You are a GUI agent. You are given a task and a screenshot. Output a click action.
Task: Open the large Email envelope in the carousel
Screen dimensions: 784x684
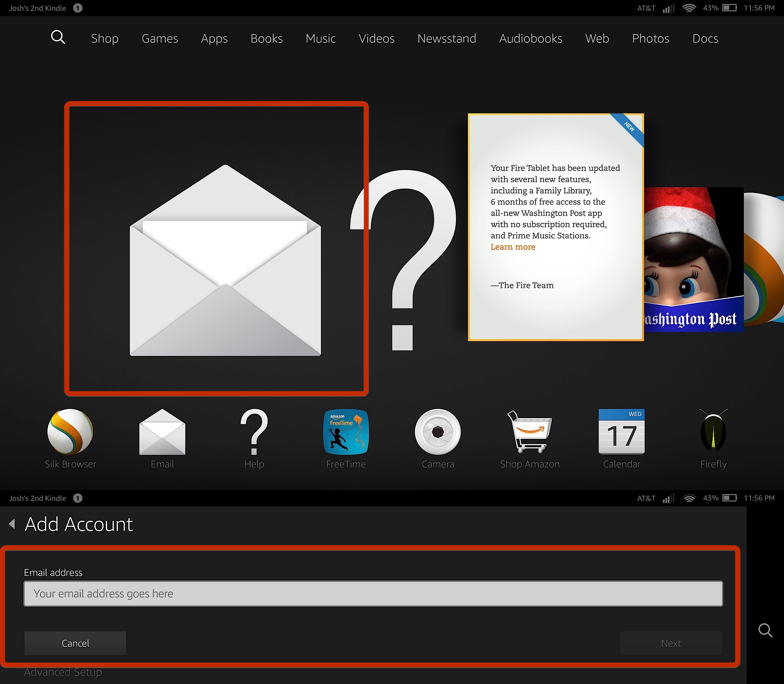225,260
